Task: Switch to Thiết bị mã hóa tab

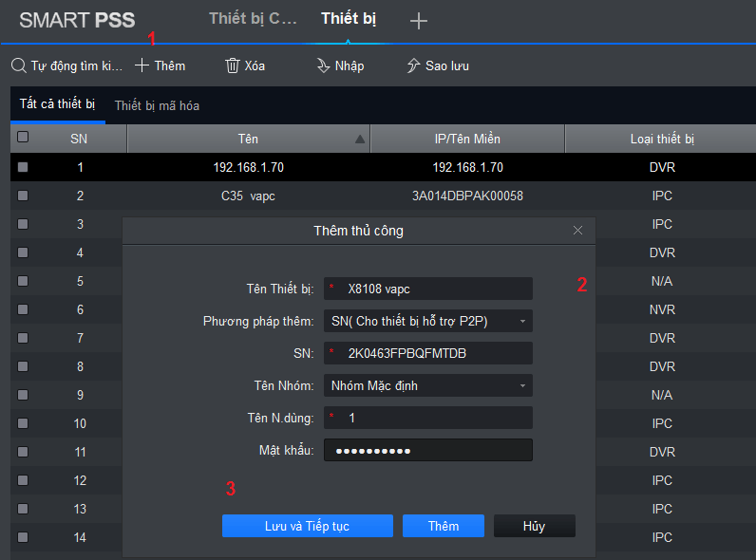Action: (157, 105)
